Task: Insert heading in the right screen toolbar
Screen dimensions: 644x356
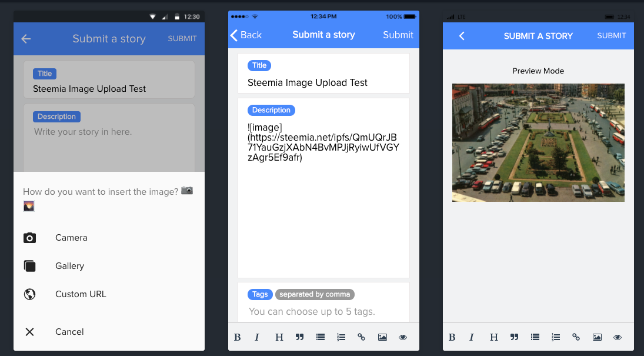Action: [493, 338]
